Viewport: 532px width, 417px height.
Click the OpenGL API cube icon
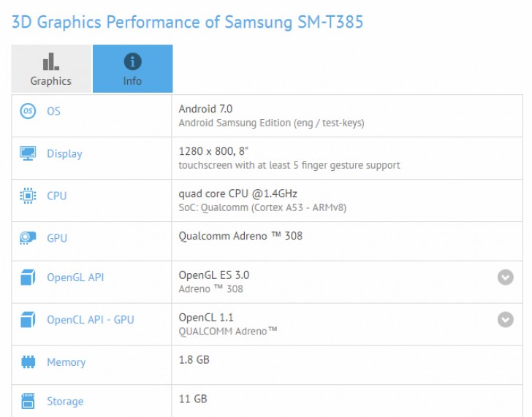[28, 278]
